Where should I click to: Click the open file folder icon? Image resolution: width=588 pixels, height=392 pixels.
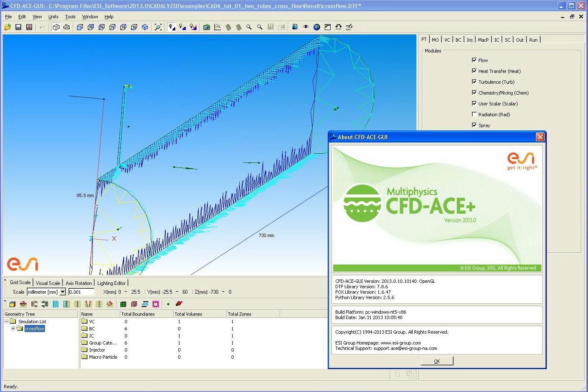[7, 27]
